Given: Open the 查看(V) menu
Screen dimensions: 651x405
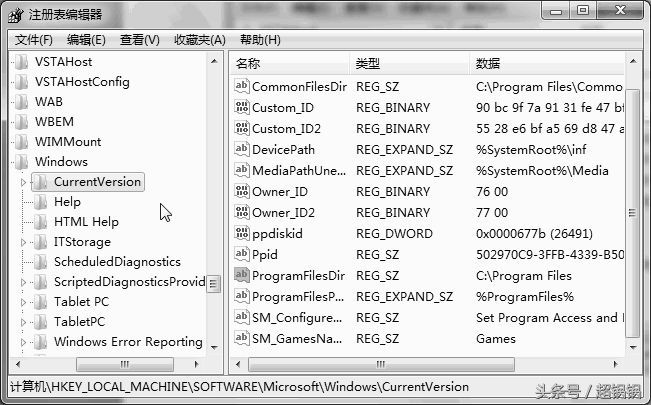Looking at the screenshot, I should (x=140, y=40).
